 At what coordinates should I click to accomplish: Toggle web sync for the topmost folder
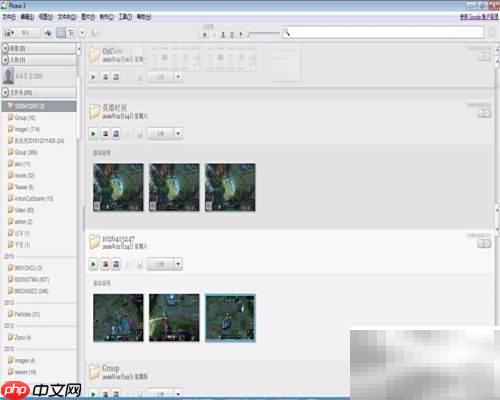pyautogui.click(x=484, y=57)
